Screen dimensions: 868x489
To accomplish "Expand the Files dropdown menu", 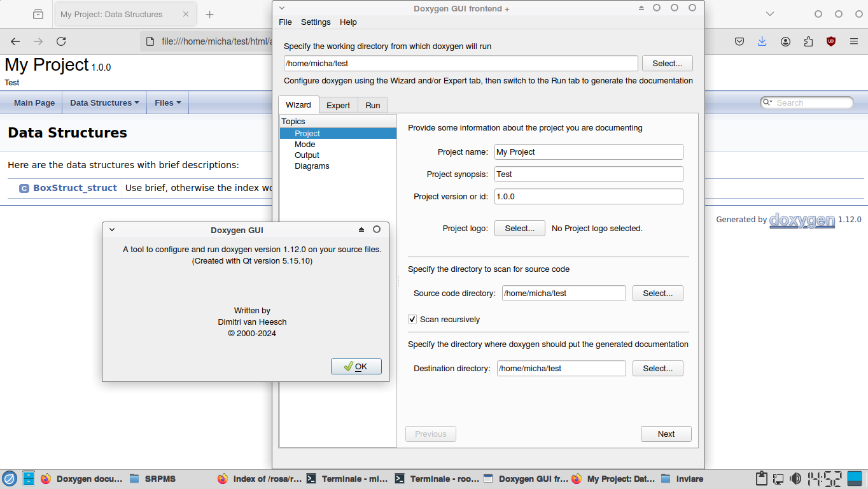I will (x=168, y=103).
